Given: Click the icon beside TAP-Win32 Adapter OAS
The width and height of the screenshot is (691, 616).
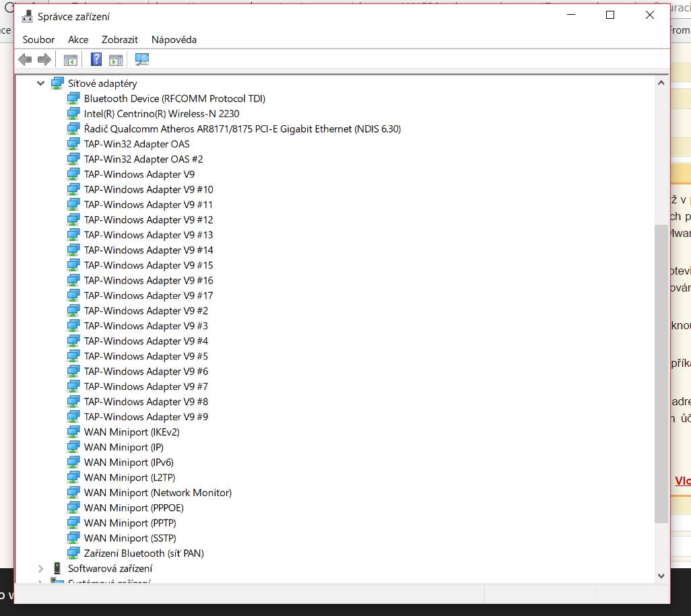Looking at the screenshot, I should point(73,144).
